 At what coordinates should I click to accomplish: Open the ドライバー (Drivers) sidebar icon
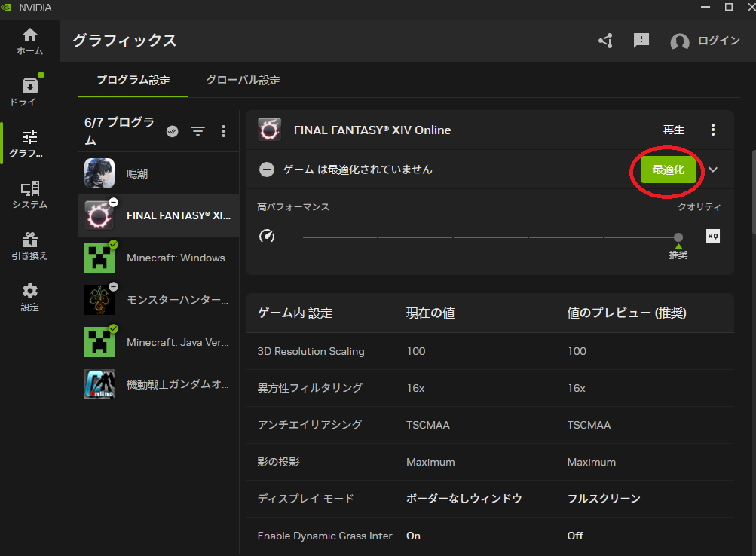(x=29, y=92)
